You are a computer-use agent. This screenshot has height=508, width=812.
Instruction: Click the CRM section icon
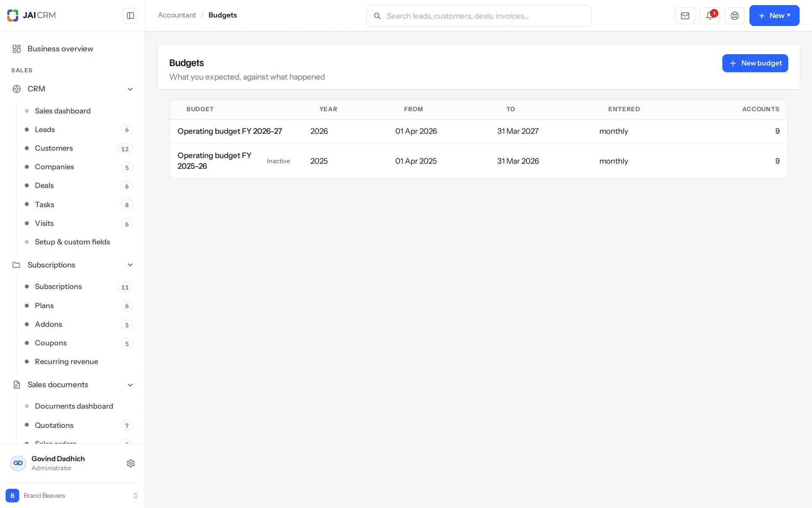(16, 89)
